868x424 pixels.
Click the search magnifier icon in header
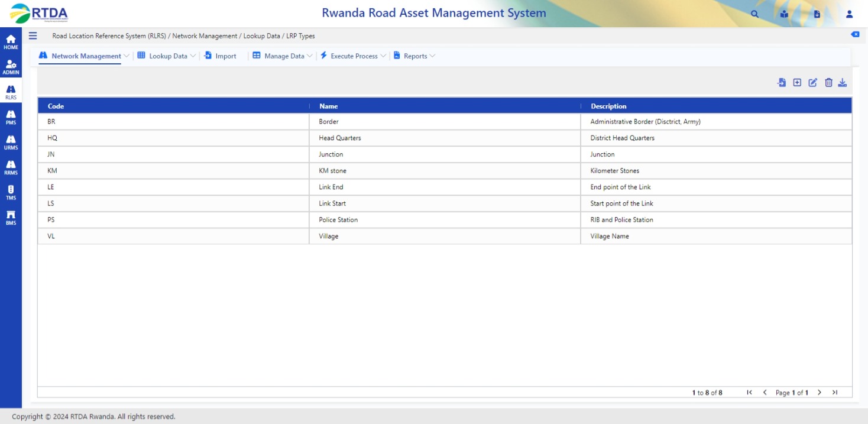[x=754, y=14]
